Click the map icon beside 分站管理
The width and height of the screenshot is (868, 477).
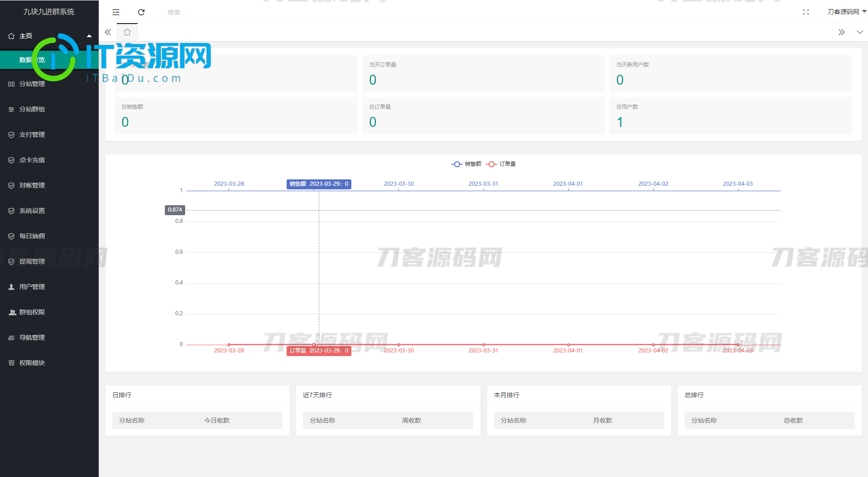point(11,84)
